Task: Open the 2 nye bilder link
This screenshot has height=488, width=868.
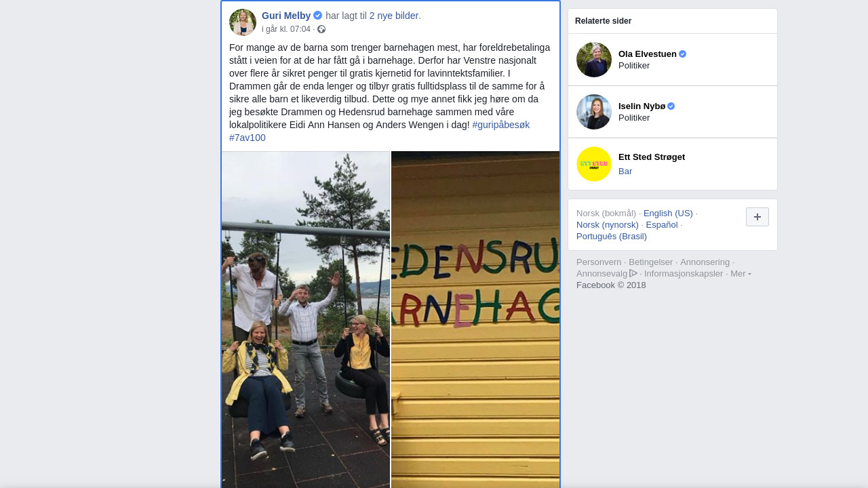Action: (395, 16)
